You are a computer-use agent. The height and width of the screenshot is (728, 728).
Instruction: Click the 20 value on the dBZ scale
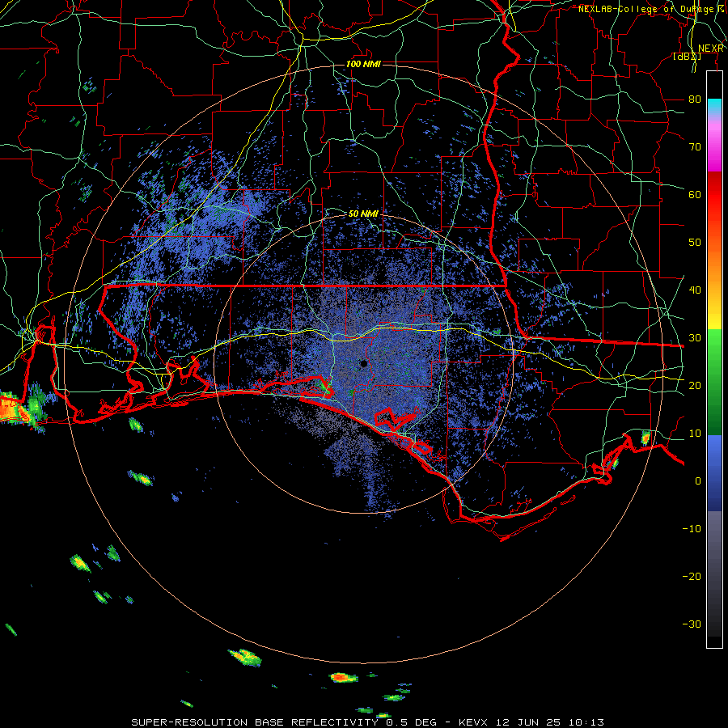pyautogui.click(x=695, y=385)
